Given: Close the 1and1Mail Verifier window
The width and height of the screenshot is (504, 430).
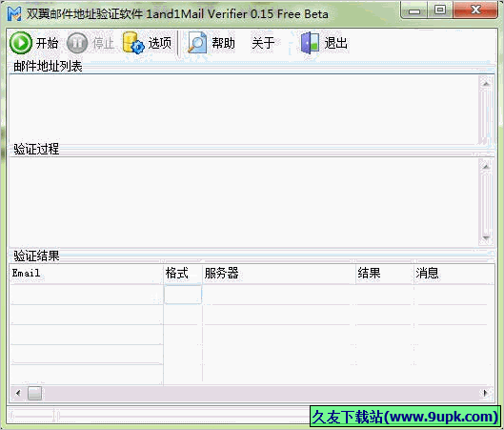Looking at the screenshot, I should point(475,10).
